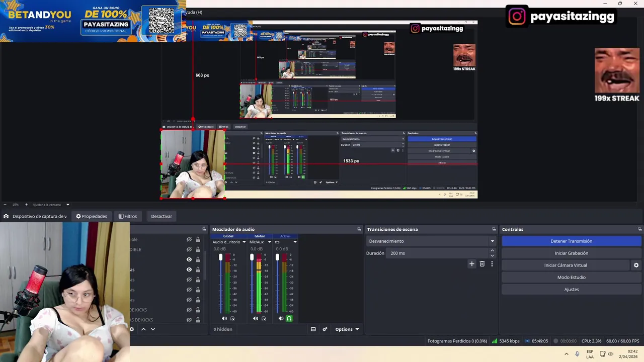This screenshot has height=362, width=644.
Task: Zoom out the preview with minus icon
Action: point(5,205)
